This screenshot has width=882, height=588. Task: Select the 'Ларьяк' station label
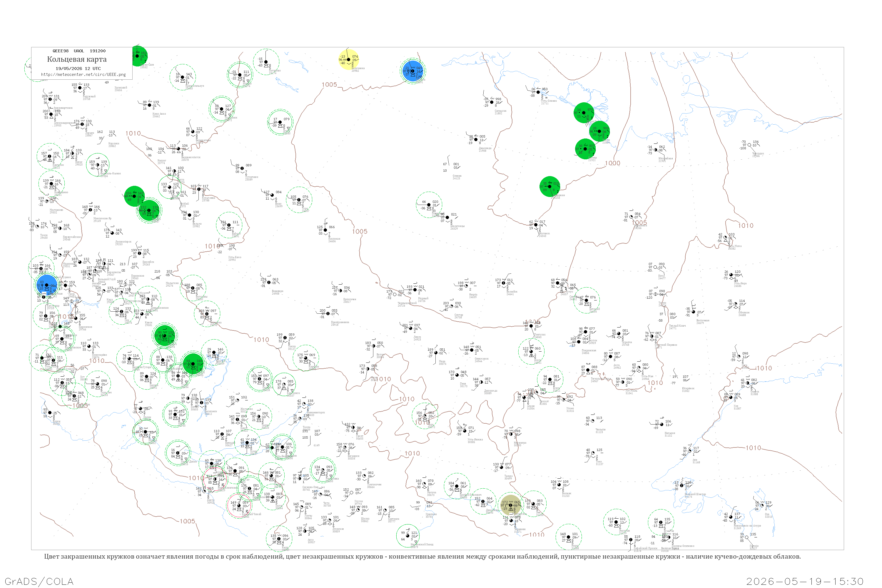pyautogui.click(x=89, y=133)
